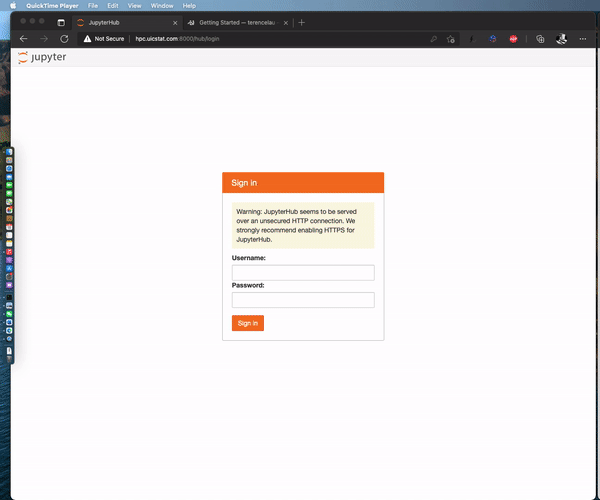
Task: Open Trash at the Dock's end
Action: pos(9,359)
